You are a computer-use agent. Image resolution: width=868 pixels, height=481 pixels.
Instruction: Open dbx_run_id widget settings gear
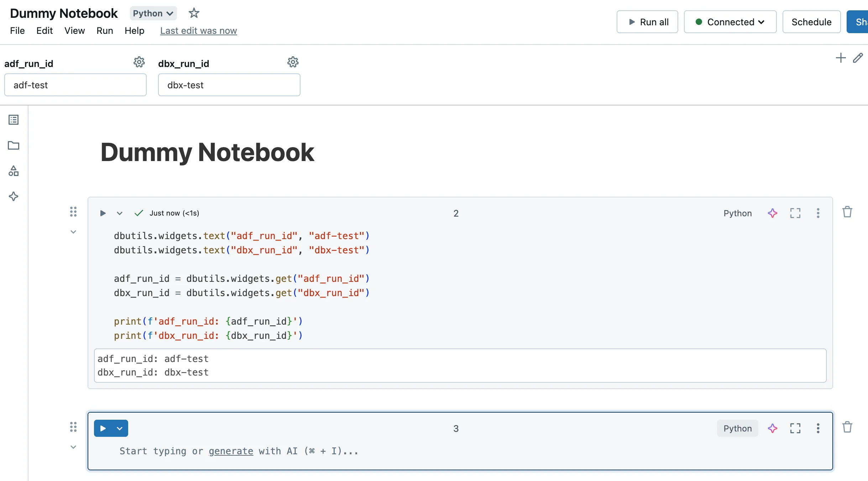click(x=293, y=62)
